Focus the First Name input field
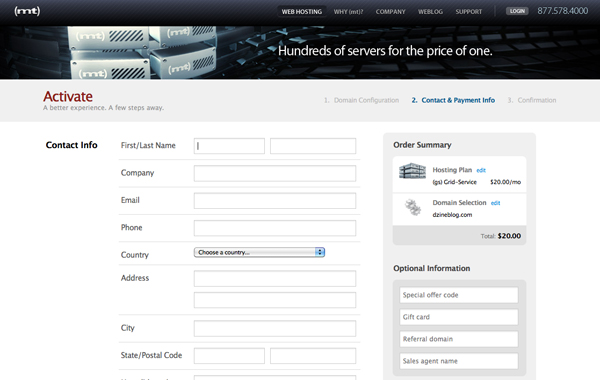Screen dimensions: 600x380 click(229, 146)
